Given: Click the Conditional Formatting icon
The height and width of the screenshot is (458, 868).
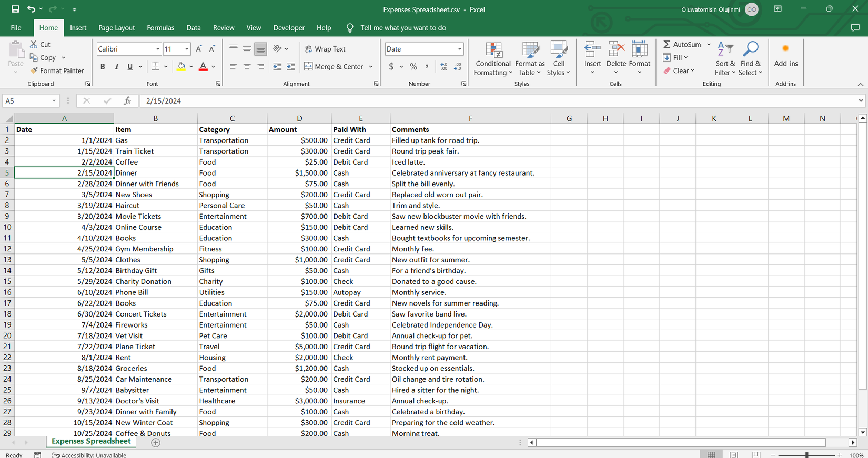Looking at the screenshot, I should click(x=493, y=51).
